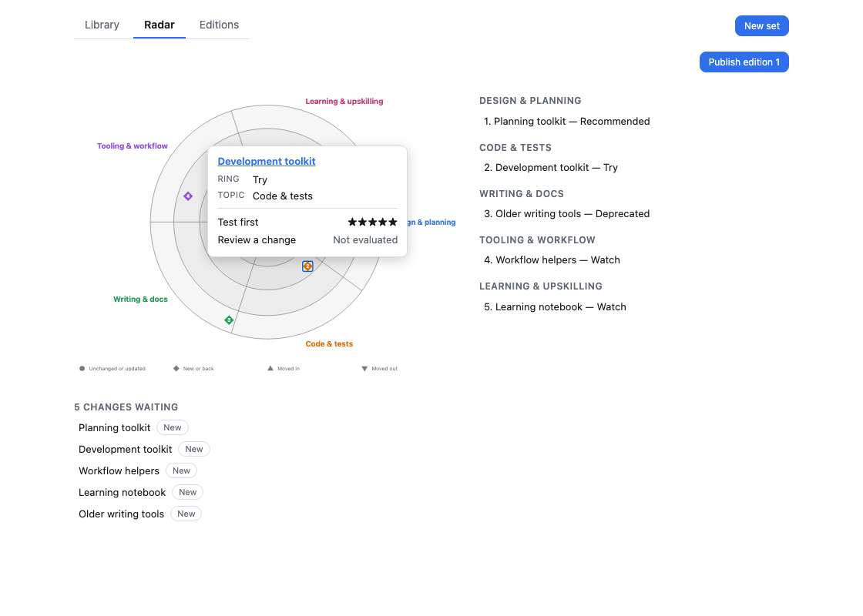Image resolution: width=863 pixels, height=616 pixels.
Task: Click Workflow helpers under Changes Waiting
Action: click(119, 470)
